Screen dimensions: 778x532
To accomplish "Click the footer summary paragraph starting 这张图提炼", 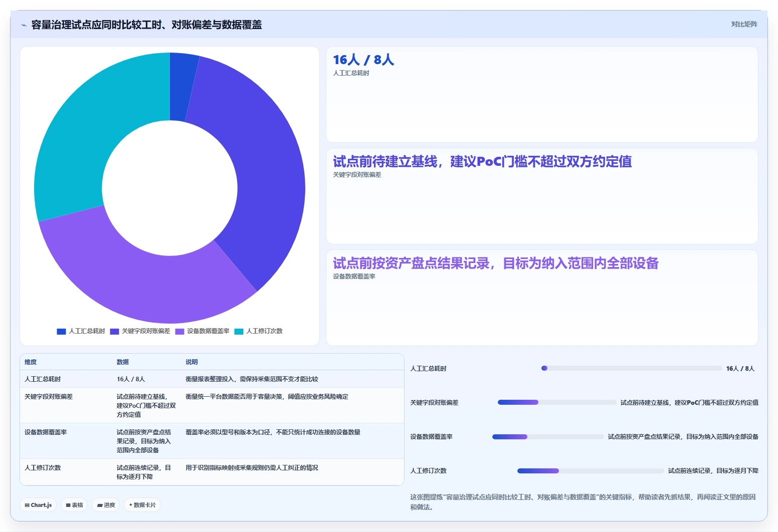I will 584,502.
